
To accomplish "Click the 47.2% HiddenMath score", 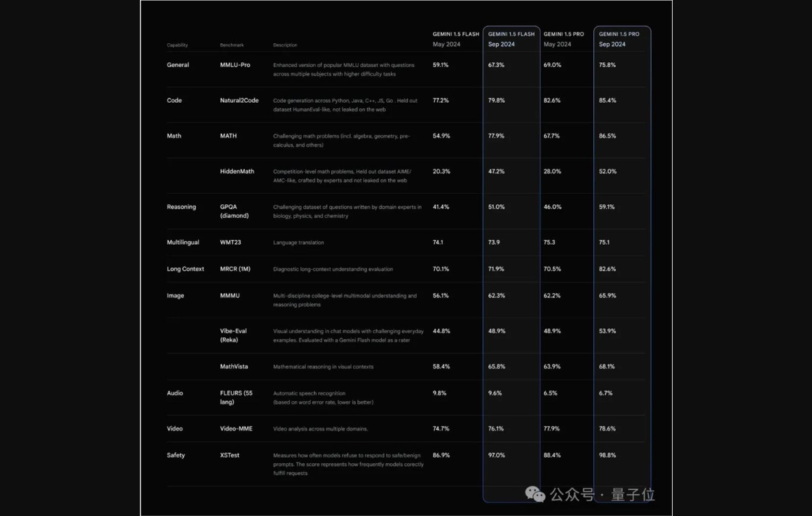I will tap(496, 171).
